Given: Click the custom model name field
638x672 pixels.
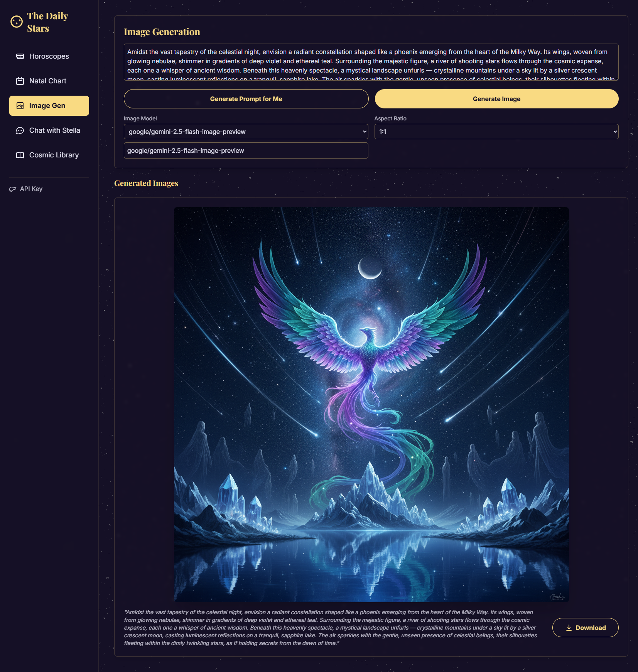Looking at the screenshot, I should pyautogui.click(x=246, y=150).
